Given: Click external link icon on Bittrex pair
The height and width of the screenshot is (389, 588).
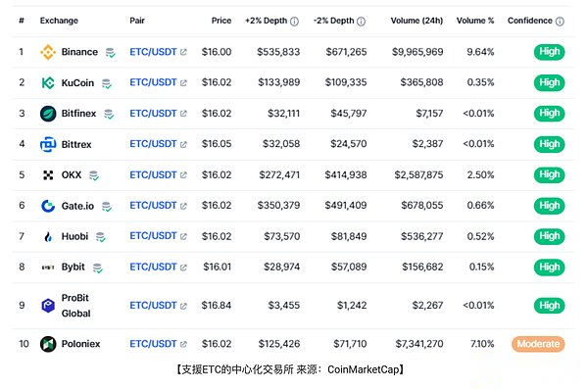Looking at the screenshot, I should tap(183, 144).
